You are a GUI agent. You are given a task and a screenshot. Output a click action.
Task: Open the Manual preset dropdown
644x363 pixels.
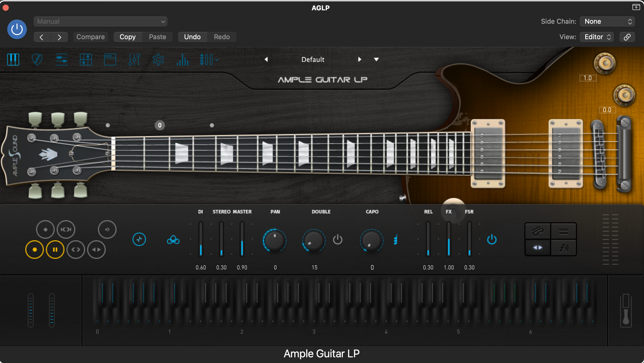point(101,22)
